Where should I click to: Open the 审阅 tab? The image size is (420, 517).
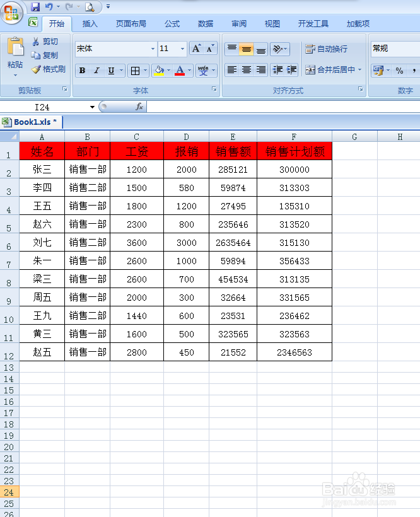(239, 24)
